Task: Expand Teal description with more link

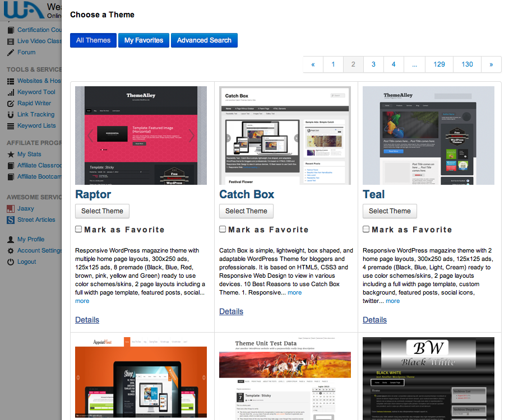Action: (x=393, y=301)
